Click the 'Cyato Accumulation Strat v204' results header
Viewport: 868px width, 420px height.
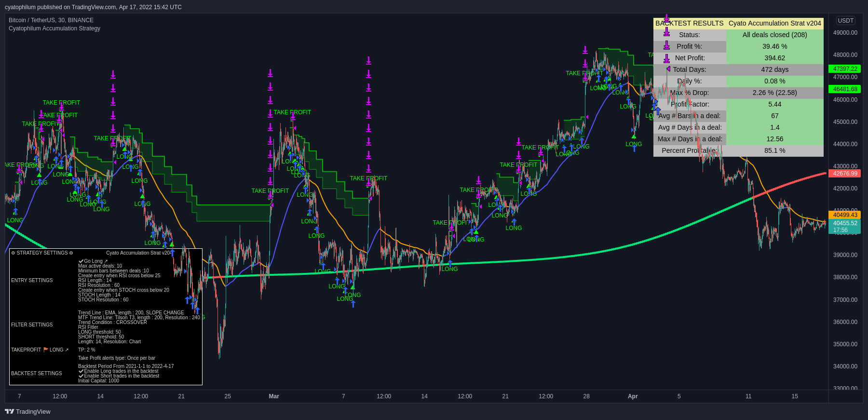[x=774, y=23]
